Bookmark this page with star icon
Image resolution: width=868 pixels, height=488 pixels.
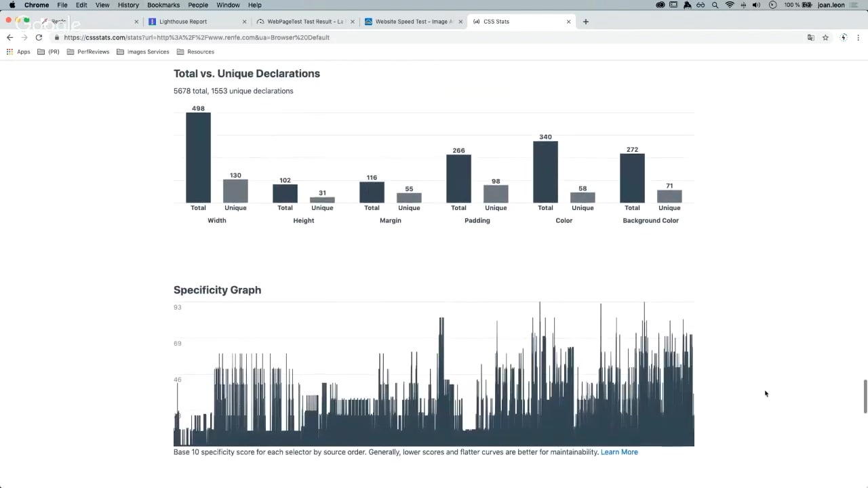(x=825, y=37)
